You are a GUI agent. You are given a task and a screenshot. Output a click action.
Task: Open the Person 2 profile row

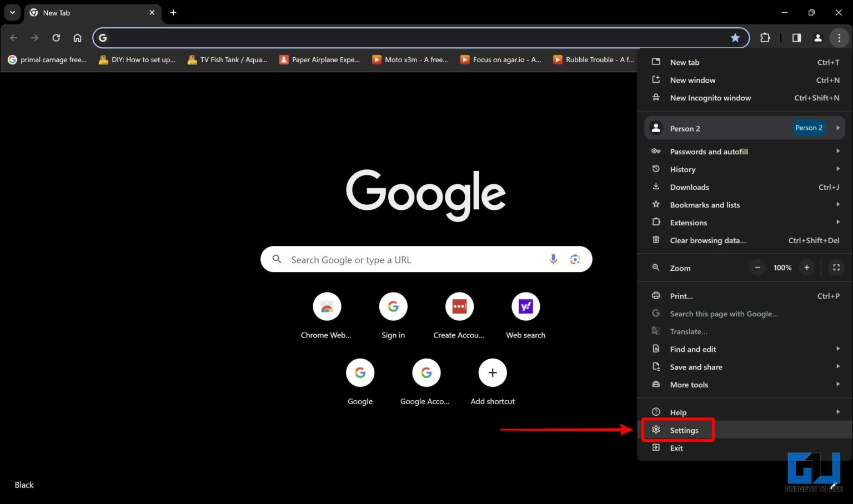(722, 128)
